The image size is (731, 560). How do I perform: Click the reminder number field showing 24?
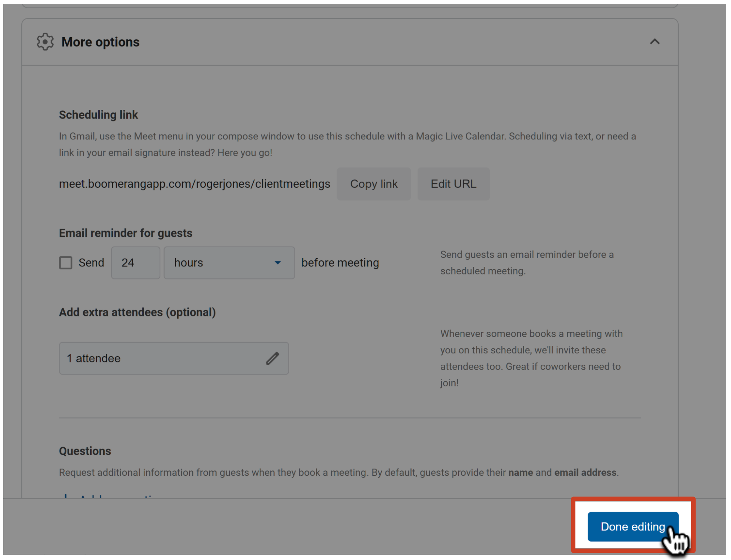[136, 262]
